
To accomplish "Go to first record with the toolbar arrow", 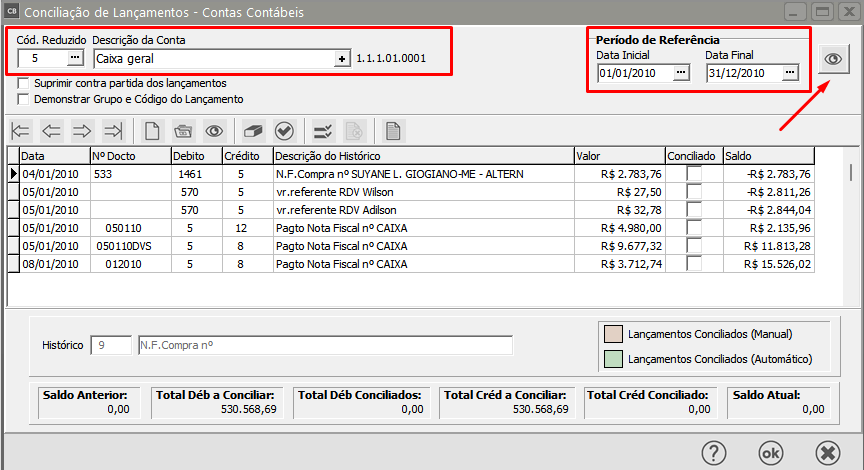I will click(x=21, y=130).
